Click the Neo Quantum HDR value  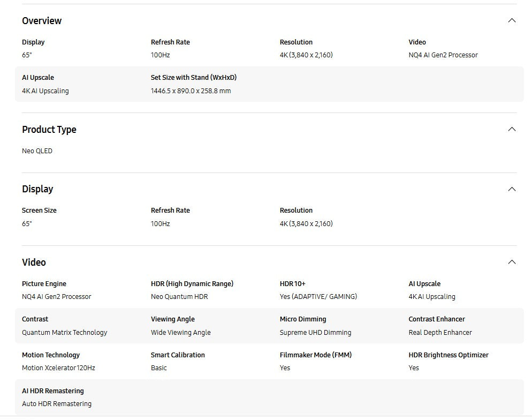(179, 297)
